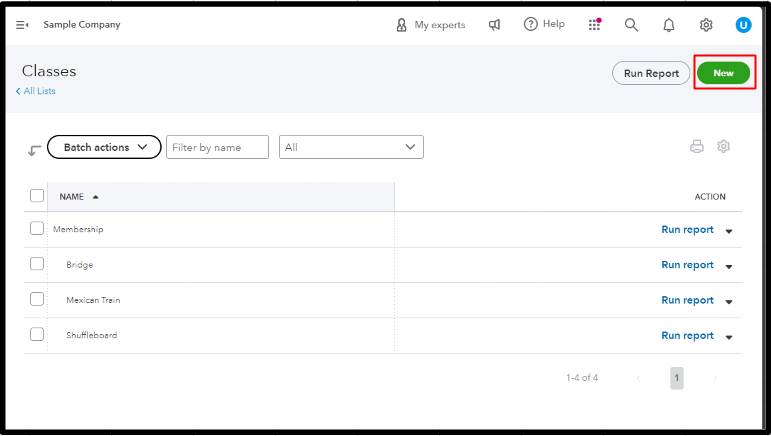Expand action arrow for Mexican Train row
This screenshot has height=436, width=771.
[x=729, y=301]
